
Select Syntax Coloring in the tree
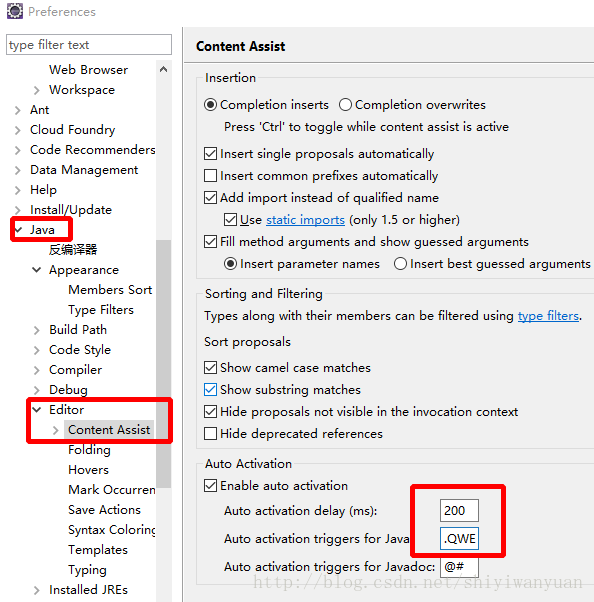[x=112, y=530]
